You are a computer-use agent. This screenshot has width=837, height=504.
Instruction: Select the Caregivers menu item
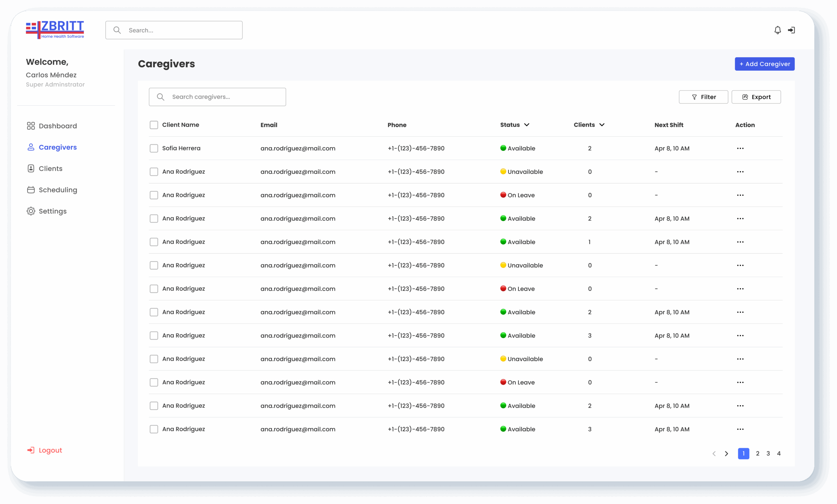[52, 147]
